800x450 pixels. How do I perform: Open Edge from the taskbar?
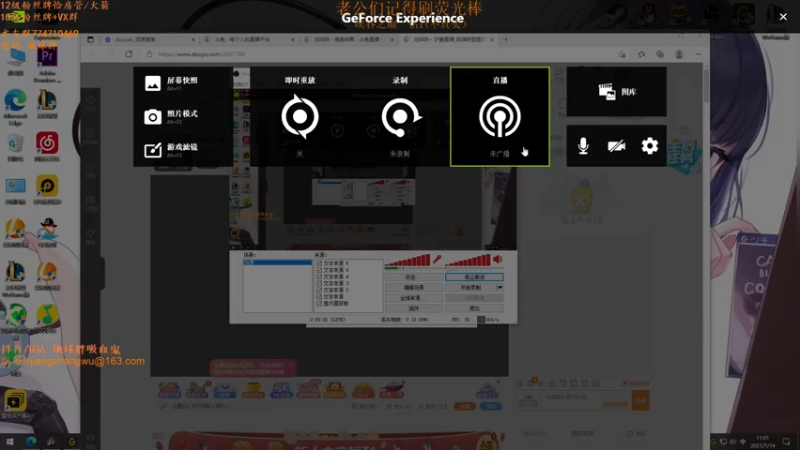click(31, 442)
